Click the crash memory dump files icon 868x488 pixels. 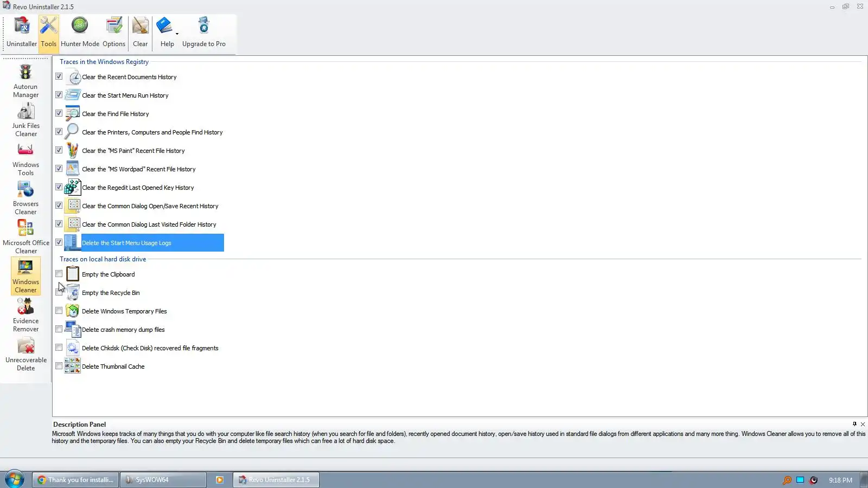click(x=73, y=329)
